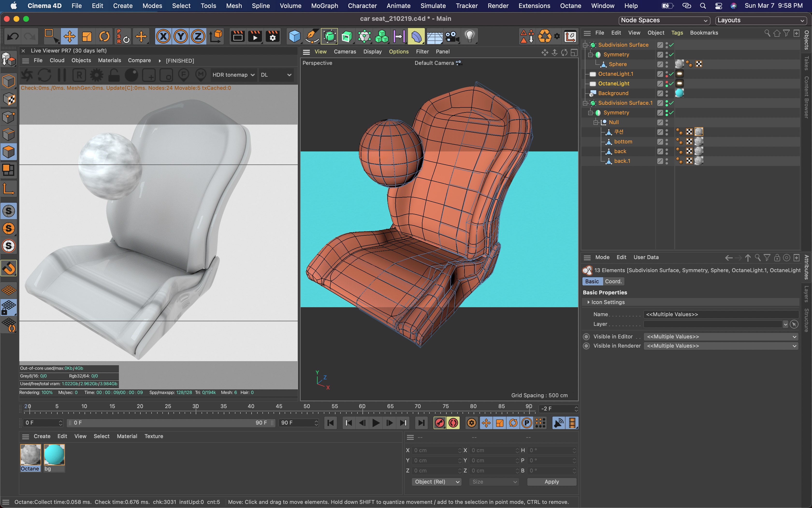Select the Spline Pen tool icon
The width and height of the screenshot is (812, 508).
click(x=312, y=36)
